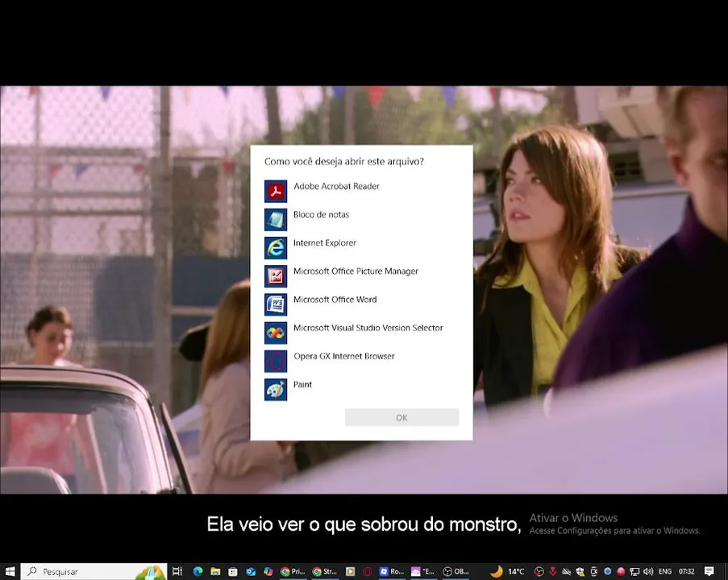This screenshot has width=728, height=580.
Task: Open Windows Security shield tray icon
Action: click(x=580, y=571)
